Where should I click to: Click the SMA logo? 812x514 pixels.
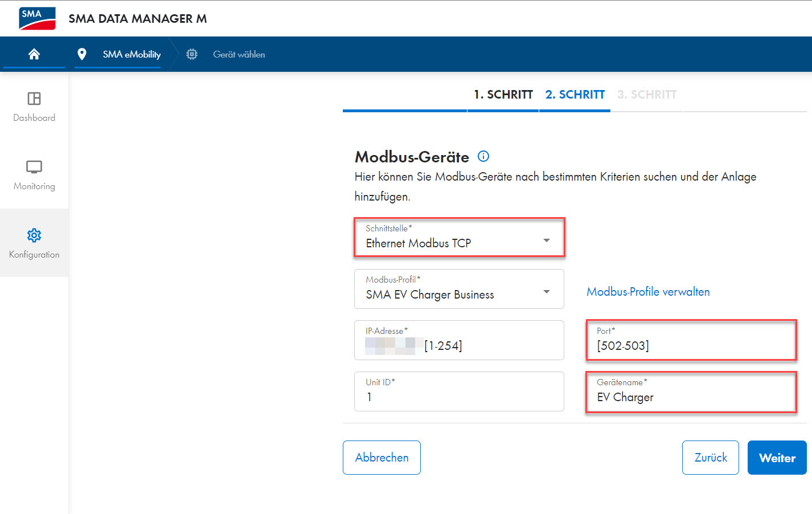[37, 18]
